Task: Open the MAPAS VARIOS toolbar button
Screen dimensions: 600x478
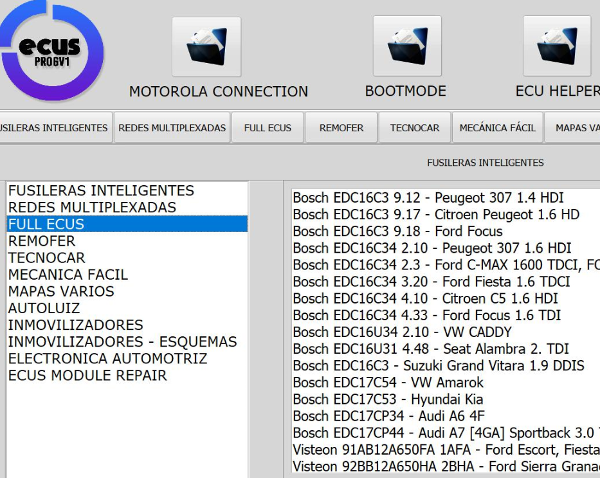Action: (572, 127)
